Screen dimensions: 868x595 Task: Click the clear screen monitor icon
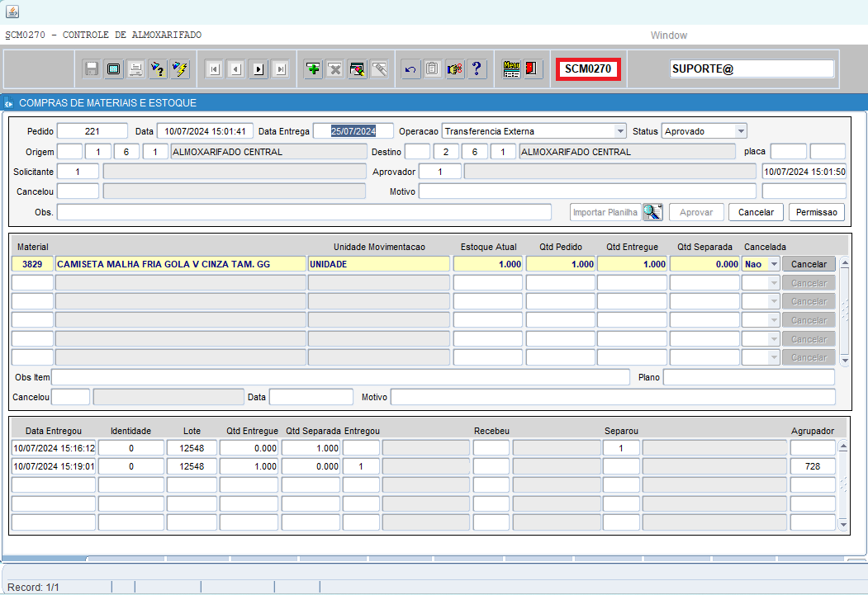coord(113,69)
